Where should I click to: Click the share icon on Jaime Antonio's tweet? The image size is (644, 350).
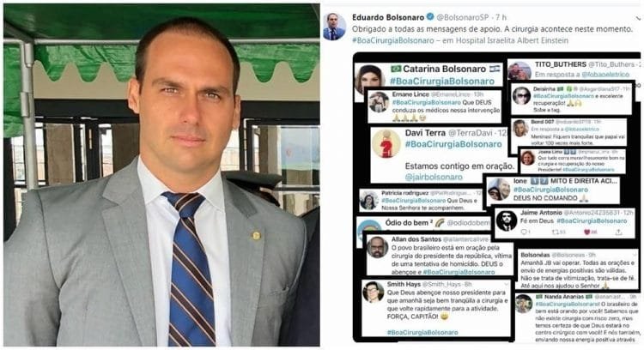pyautogui.click(x=618, y=232)
